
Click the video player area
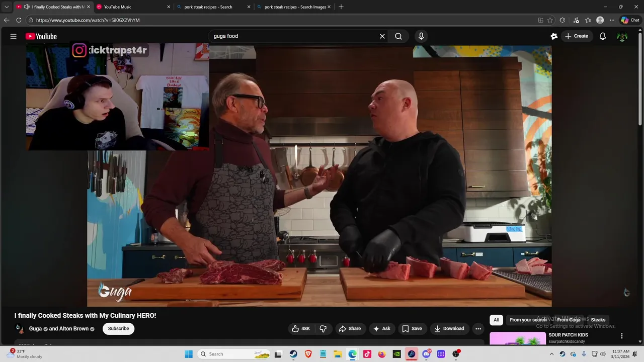(x=319, y=176)
